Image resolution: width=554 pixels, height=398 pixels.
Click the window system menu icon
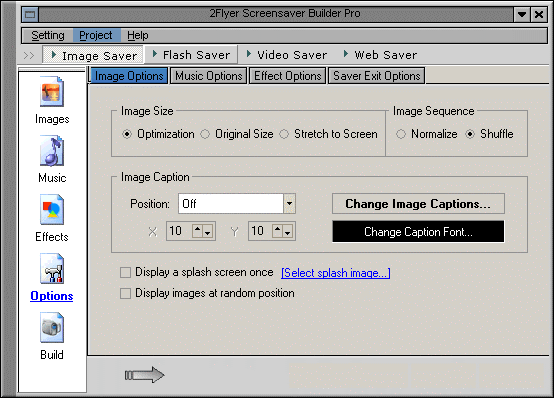click(30, 14)
